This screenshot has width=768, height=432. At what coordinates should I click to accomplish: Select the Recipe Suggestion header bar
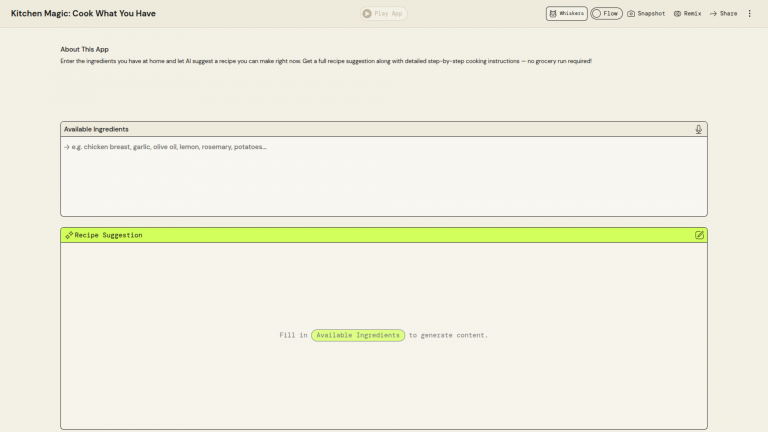[x=383, y=235]
